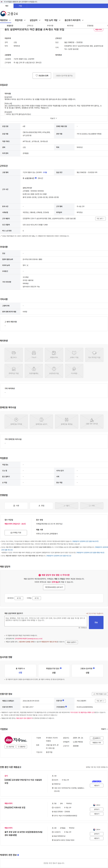Image resolution: width=108 pixels, height=868 pixels.
Task: Click the 메일로 질문하기 button
Action: pos(72,642)
